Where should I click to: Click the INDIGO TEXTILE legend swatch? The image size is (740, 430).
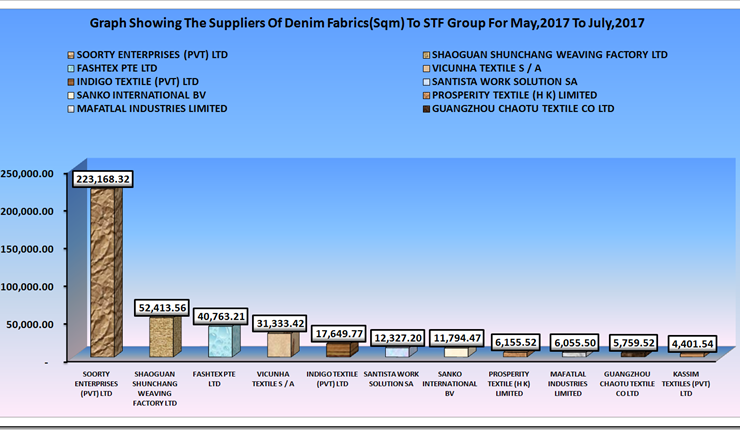click(x=71, y=82)
